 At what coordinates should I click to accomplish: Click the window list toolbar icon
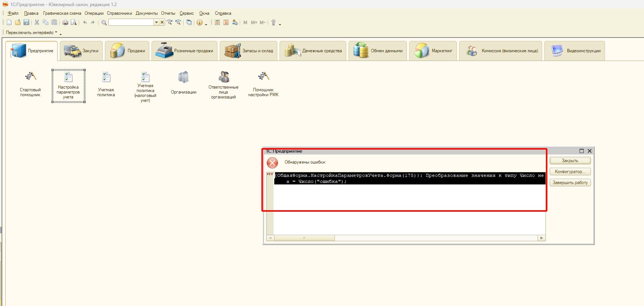click(189, 22)
